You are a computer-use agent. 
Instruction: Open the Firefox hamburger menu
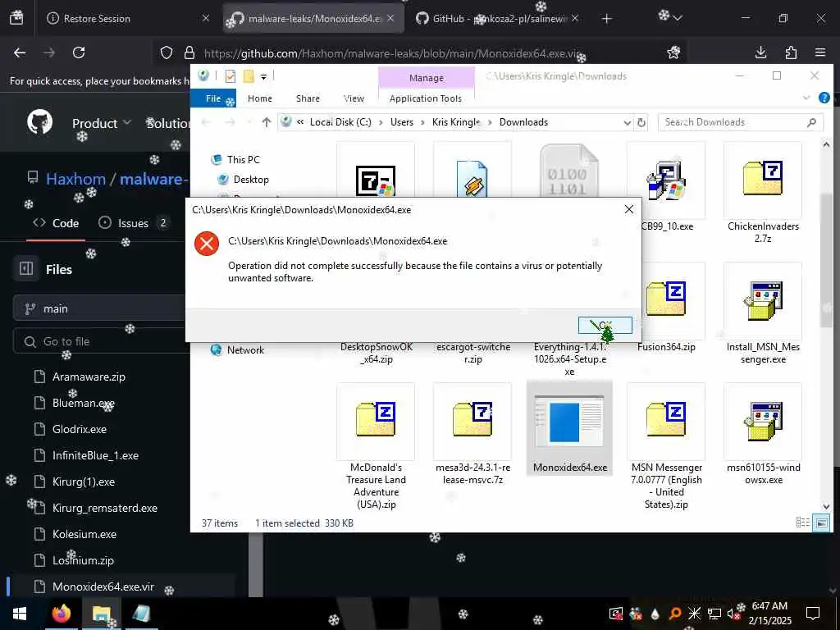tap(820, 52)
